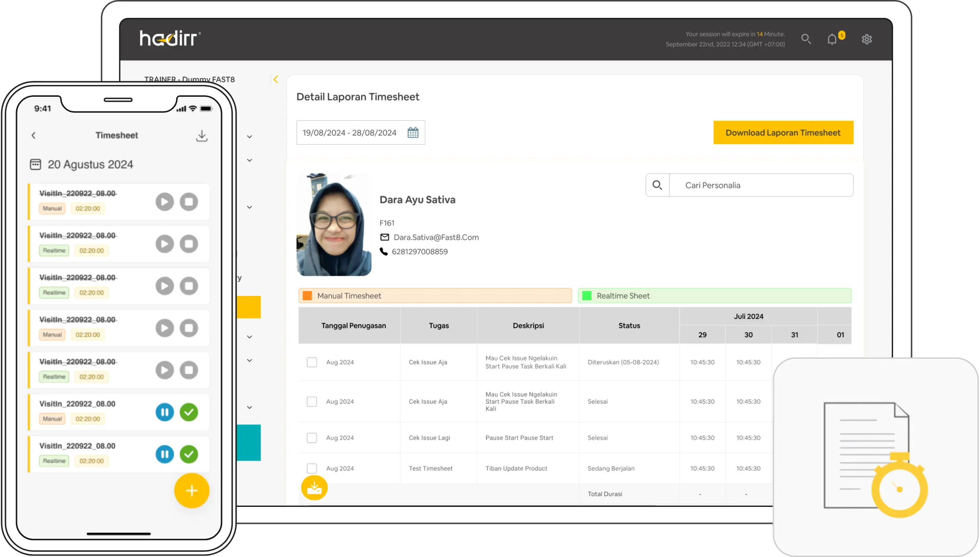This screenshot has width=980, height=557.
Task: Expand the collapsed sidebar menu near the teal block
Action: (250, 407)
